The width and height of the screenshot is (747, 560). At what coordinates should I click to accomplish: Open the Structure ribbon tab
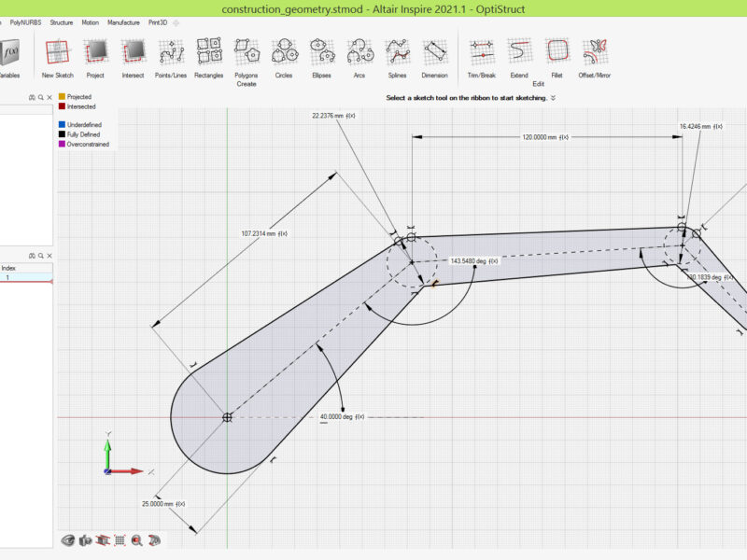(x=62, y=22)
